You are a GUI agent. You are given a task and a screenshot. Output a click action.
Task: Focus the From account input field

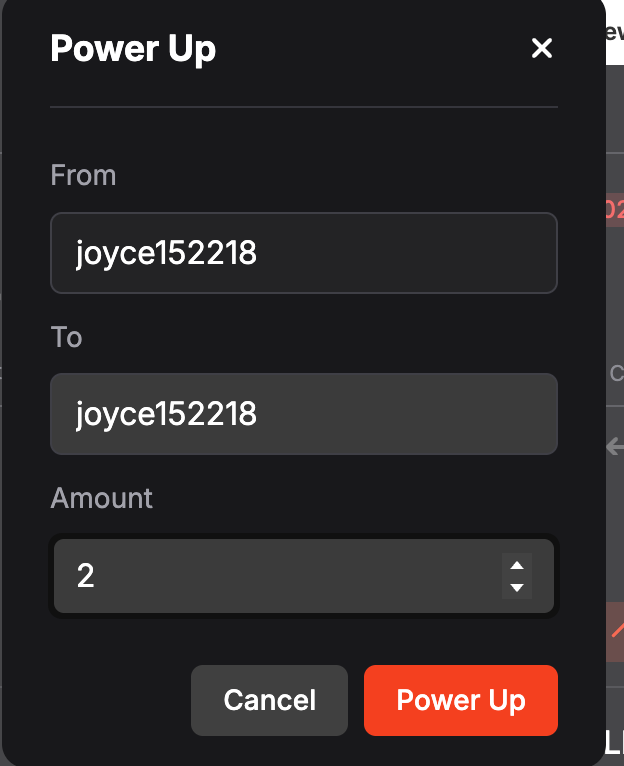click(303, 253)
